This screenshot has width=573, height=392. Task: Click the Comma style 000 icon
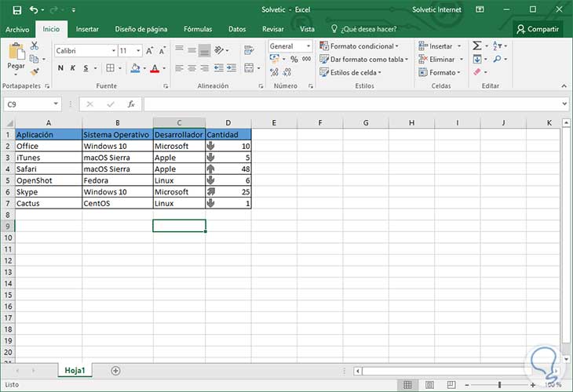coord(307,59)
